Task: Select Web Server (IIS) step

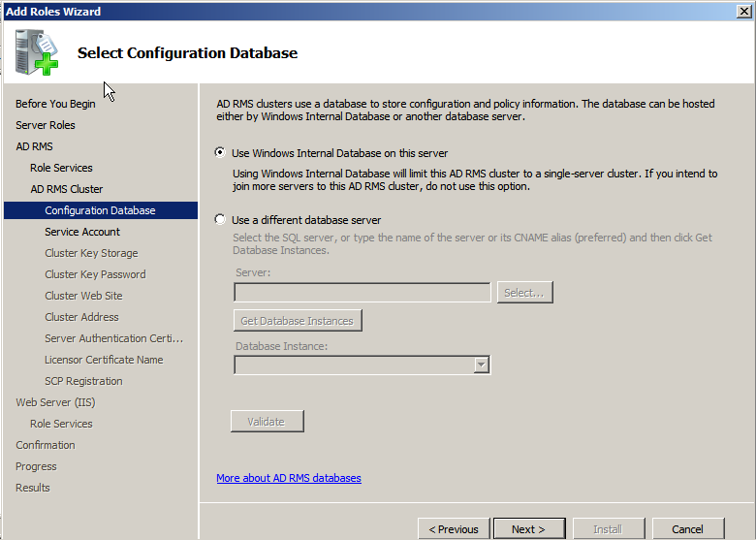Action: (55, 402)
